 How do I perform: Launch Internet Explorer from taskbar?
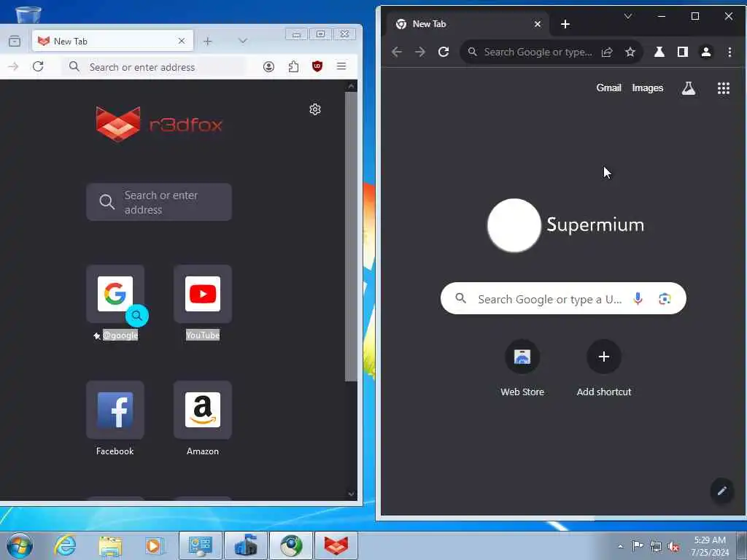coord(65,545)
